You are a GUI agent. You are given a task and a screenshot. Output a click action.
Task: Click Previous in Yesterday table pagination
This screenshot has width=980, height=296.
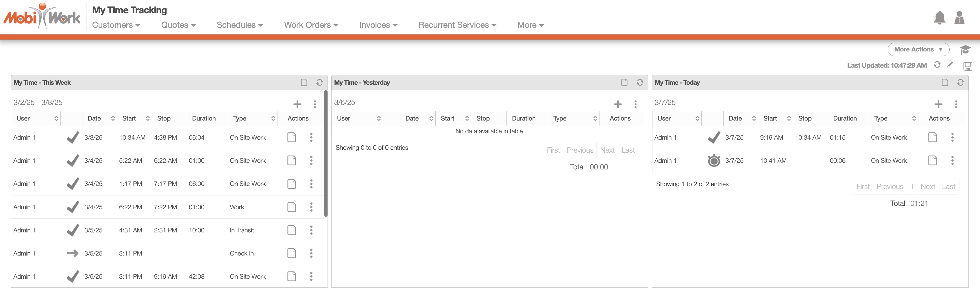point(580,150)
